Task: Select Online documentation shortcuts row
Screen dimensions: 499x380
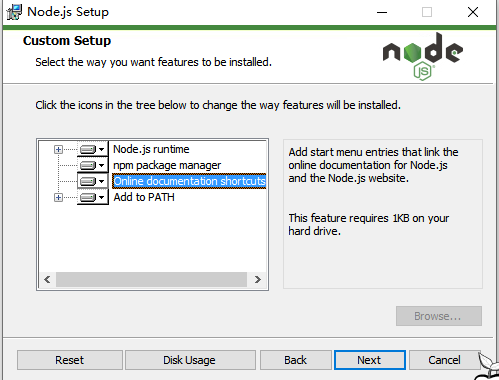Action: tap(189, 181)
